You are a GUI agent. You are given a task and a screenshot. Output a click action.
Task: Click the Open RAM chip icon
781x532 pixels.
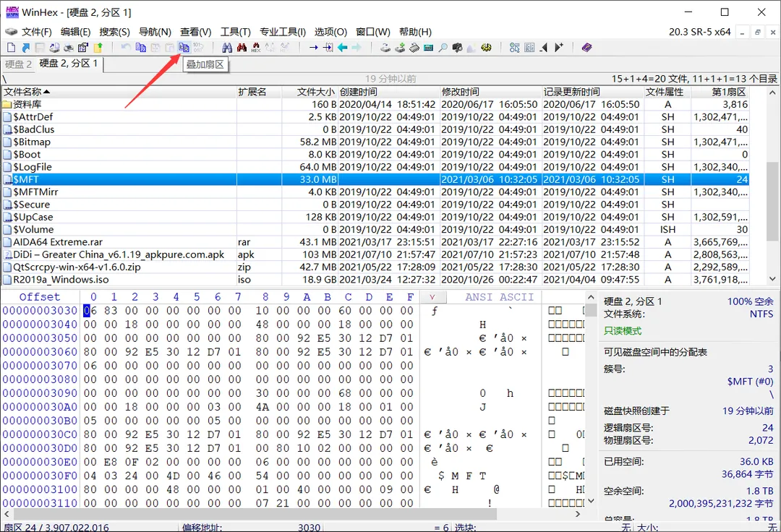[414, 48]
